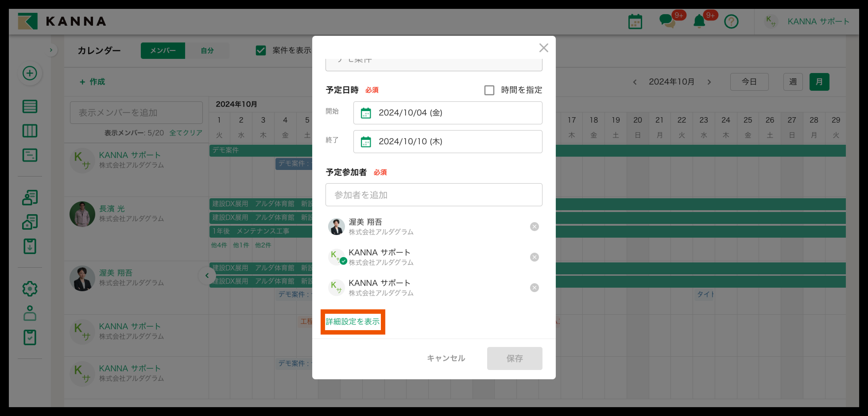
Task: Open the notifications bell icon
Action: 699,21
